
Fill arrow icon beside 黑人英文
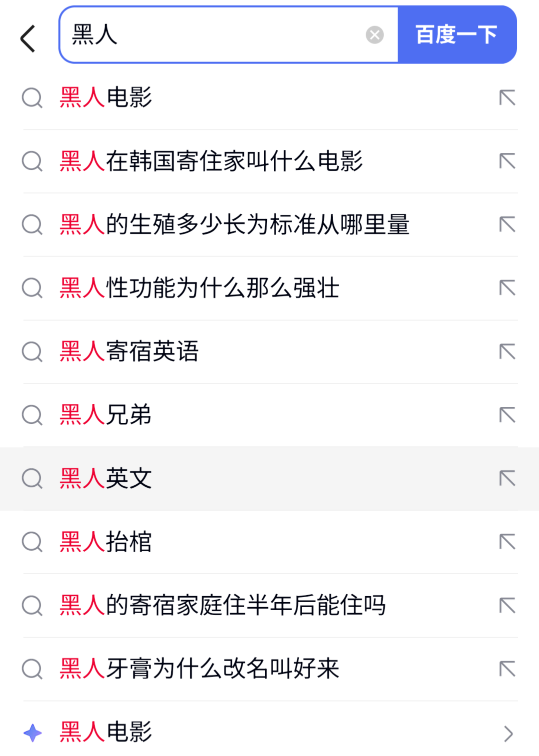(x=507, y=478)
